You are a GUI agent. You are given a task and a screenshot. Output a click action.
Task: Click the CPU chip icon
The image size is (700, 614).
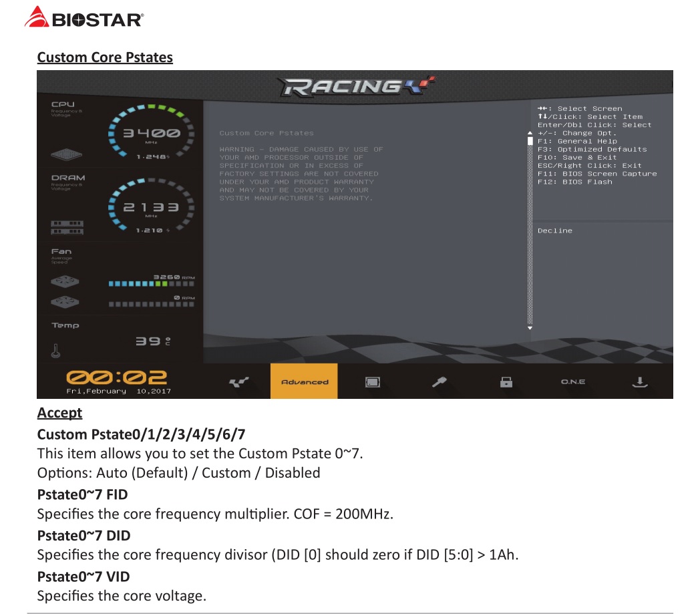[x=67, y=154]
